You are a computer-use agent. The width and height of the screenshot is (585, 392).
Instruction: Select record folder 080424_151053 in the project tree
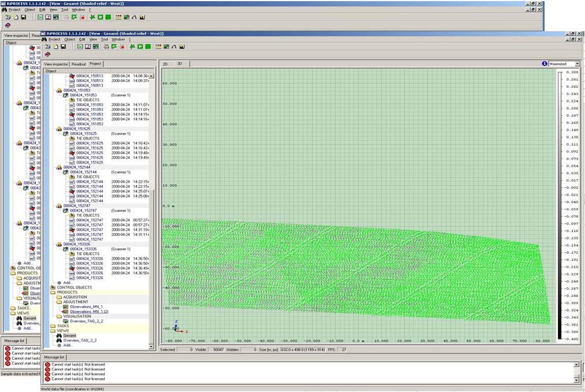tap(77, 90)
